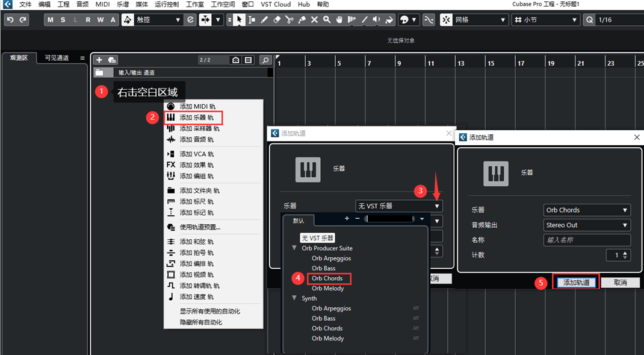Open the 乐器 Orb Chords dropdown
Image resolution: width=644 pixels, height=355 pixels.
[587, 210]
